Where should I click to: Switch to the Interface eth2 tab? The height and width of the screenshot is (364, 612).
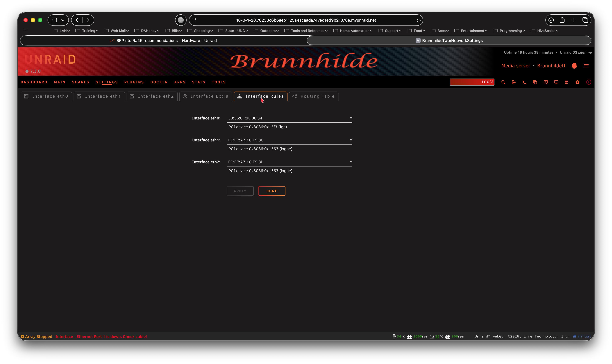click(152, 96)
